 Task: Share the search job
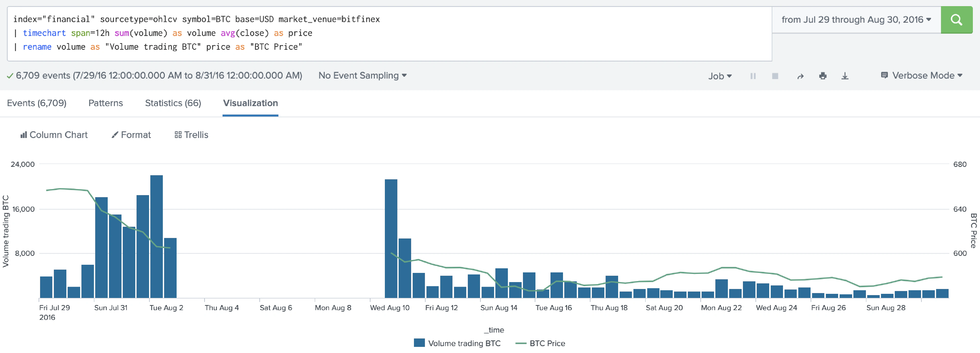pos(800,76)
